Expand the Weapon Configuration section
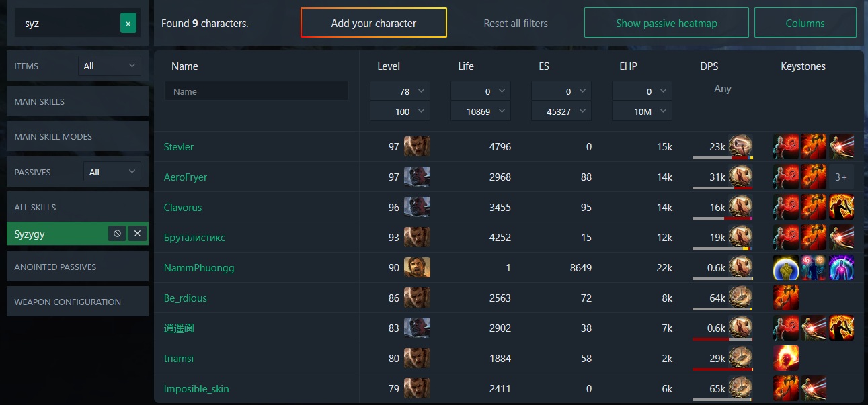This screenshot has height=405, width=868. tap(77, 302)
